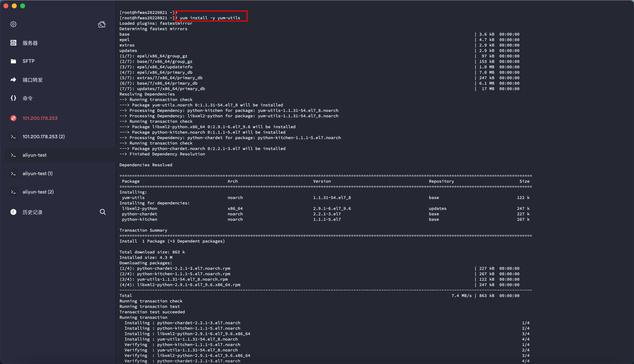634x364 pixels.
Task: Open the 命令 commands section
Action: (27, 98)
